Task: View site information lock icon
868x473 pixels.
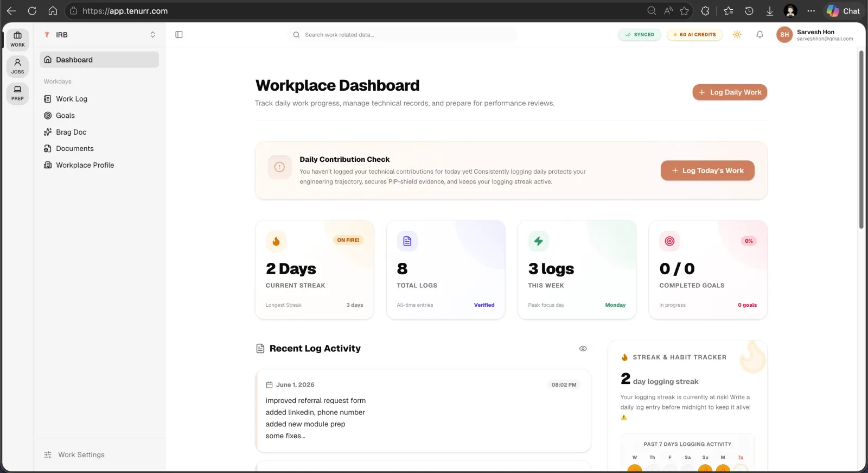Action: pyautogui.click(x=73, y=11)
